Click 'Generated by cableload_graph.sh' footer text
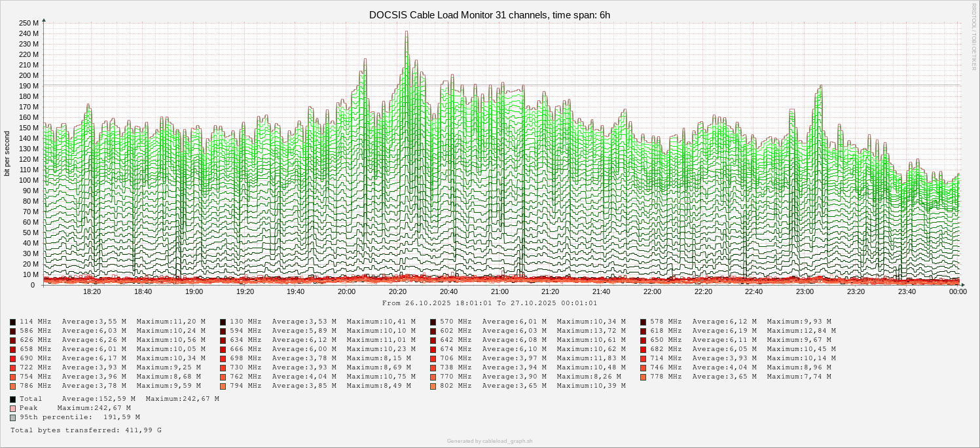 pyautogui.click(x=490, y=441)
